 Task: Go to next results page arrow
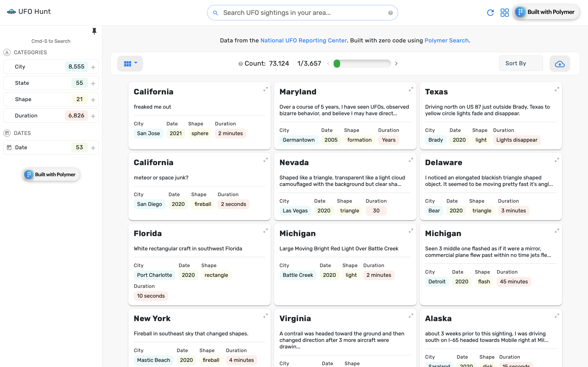click(x=396, y=64)
